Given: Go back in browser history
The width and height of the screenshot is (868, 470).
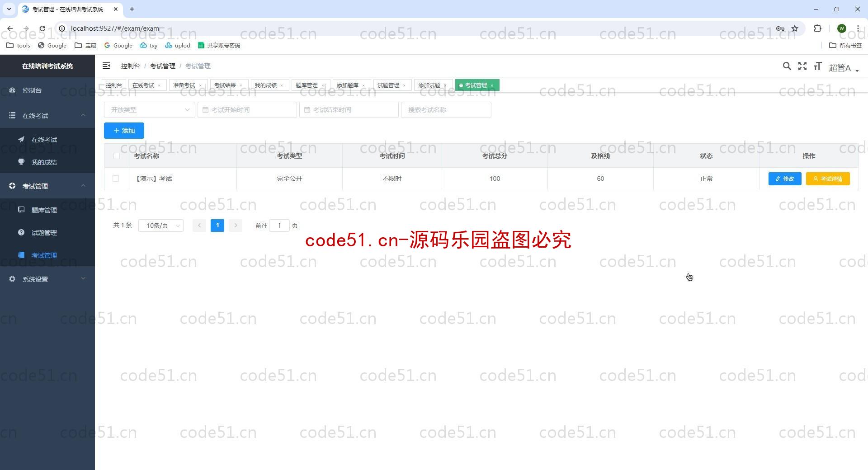Looking at the screenshot, I should tap(10, 28).
